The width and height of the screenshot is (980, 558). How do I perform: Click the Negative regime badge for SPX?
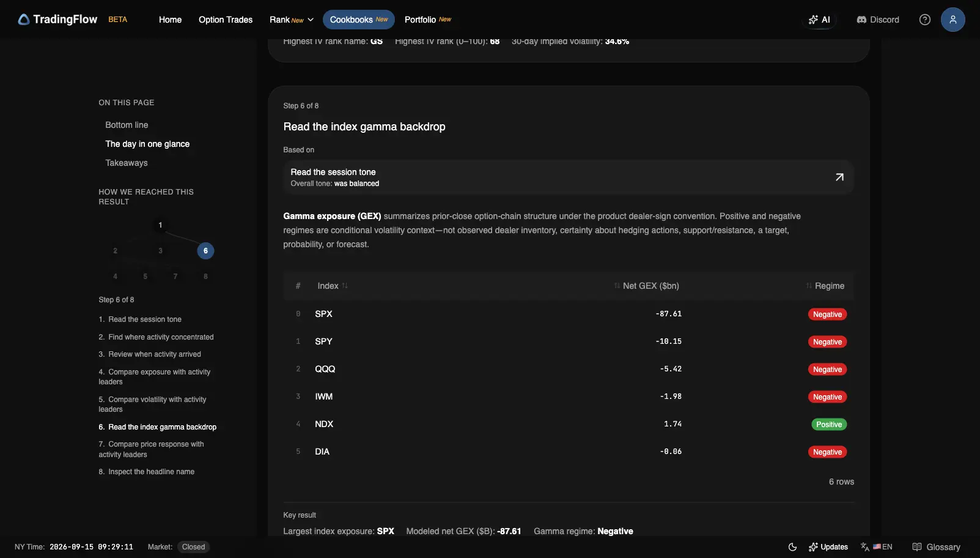tap(827, 314)
